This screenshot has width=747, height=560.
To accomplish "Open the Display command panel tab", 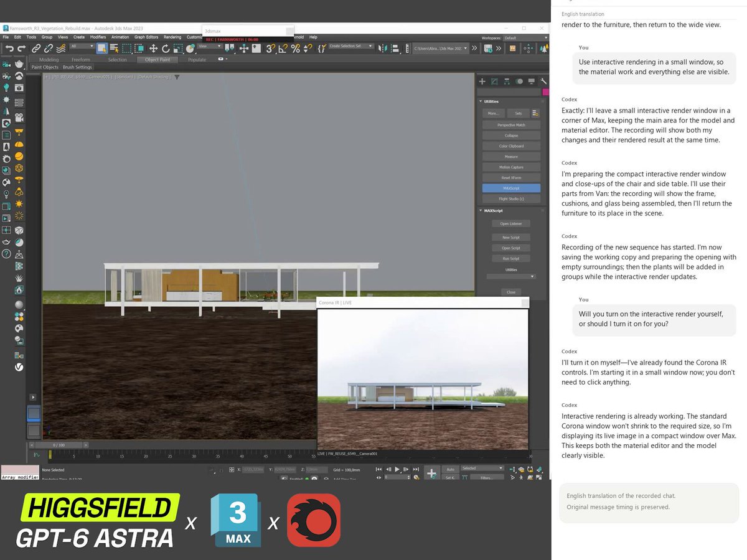I will (x=532, y=81).
